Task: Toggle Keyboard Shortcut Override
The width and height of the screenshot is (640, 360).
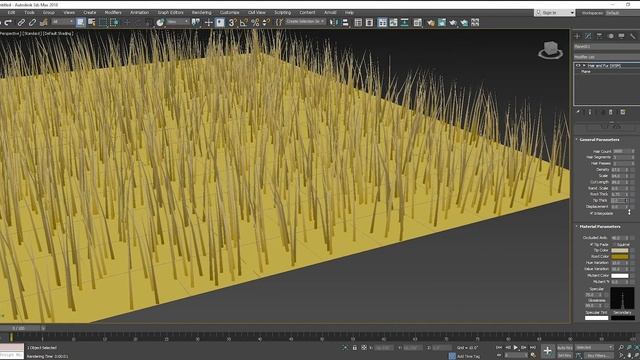Action: pos(220,22)
